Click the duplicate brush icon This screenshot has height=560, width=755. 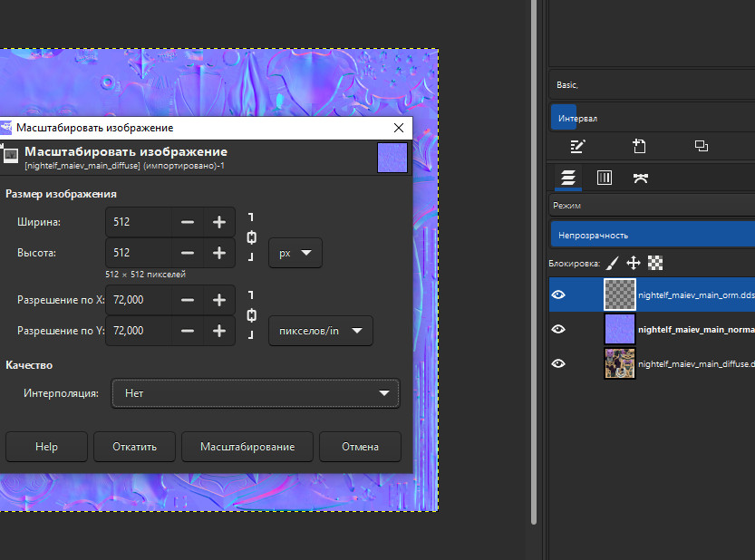[x=701, y=146]
